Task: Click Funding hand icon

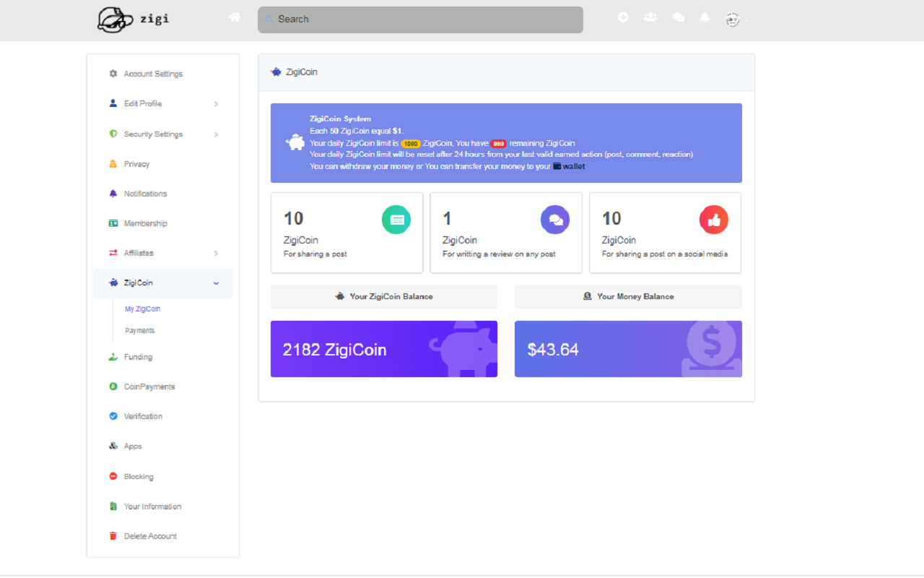Action: point(113,356)
